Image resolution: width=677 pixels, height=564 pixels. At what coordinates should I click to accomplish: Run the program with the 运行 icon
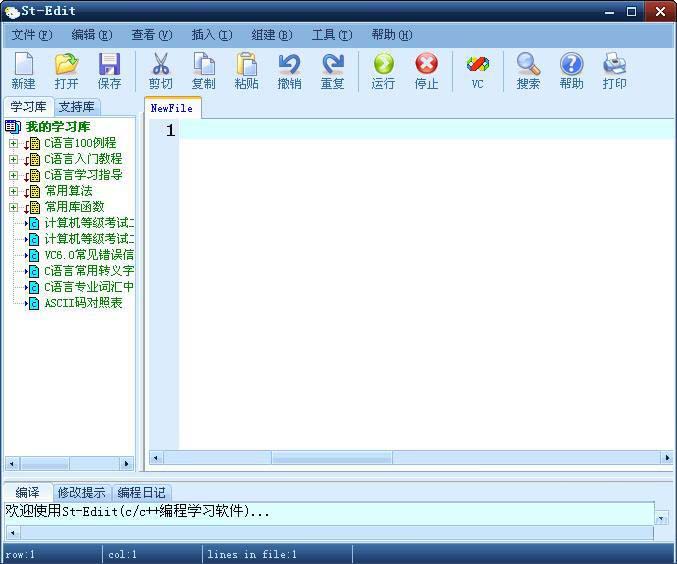pos(383,71)
